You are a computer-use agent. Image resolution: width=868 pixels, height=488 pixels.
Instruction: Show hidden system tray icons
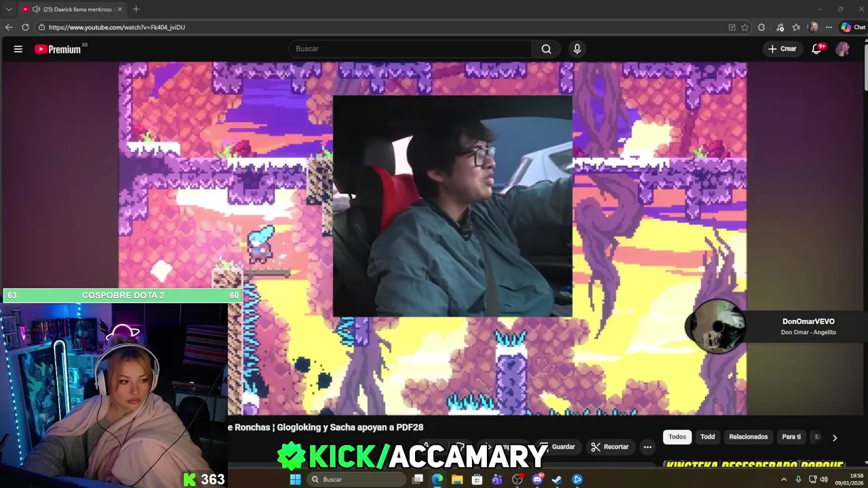click(784, 479)
